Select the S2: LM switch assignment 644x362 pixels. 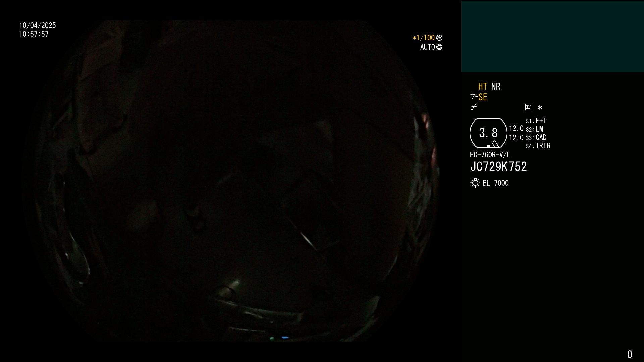click(534, 129)
